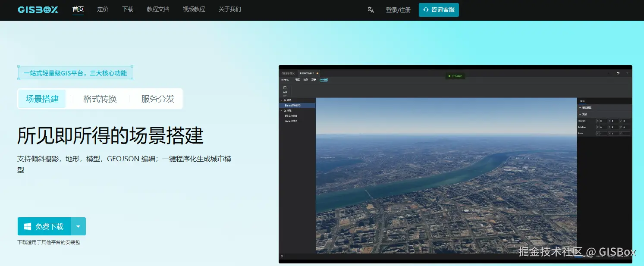Image resolution: width=644 pixels, height=266 pixels.
Task: Click the 登录/注册 link
Action: click(398, 9)
